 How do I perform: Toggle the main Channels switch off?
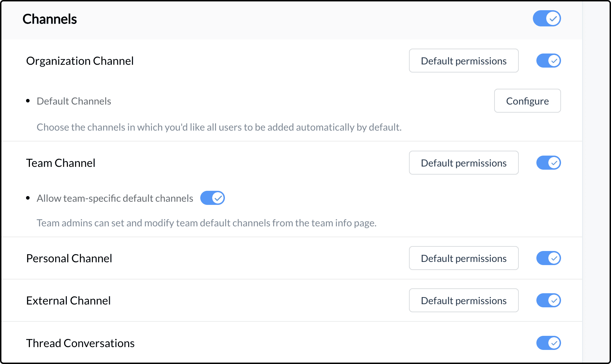tap(547, 18)
